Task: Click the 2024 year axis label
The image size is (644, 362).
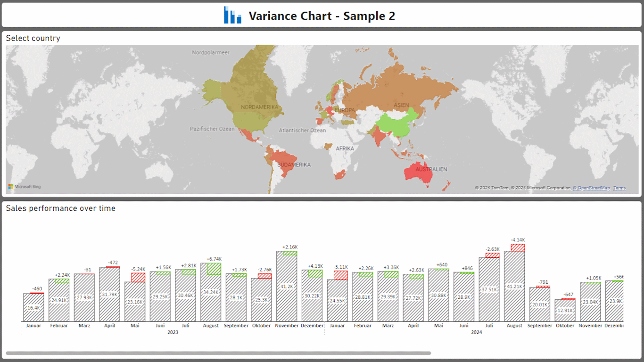Action: (x=476, y=332)
